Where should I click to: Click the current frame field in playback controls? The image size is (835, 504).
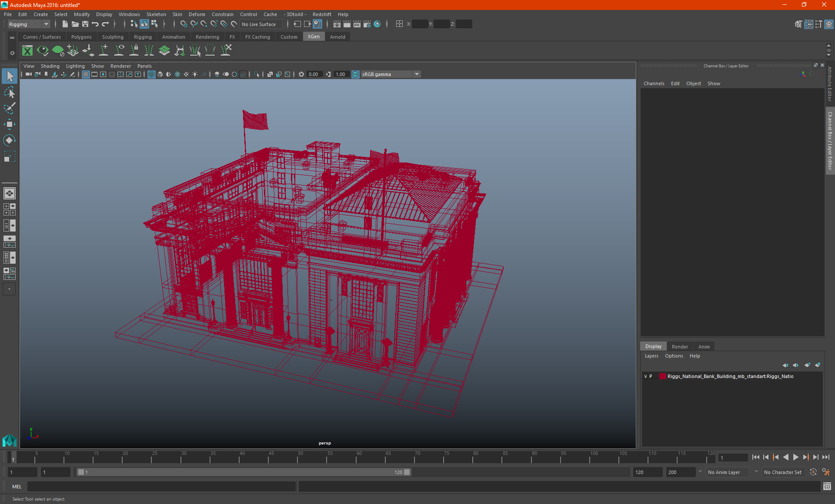click(733, 458)
